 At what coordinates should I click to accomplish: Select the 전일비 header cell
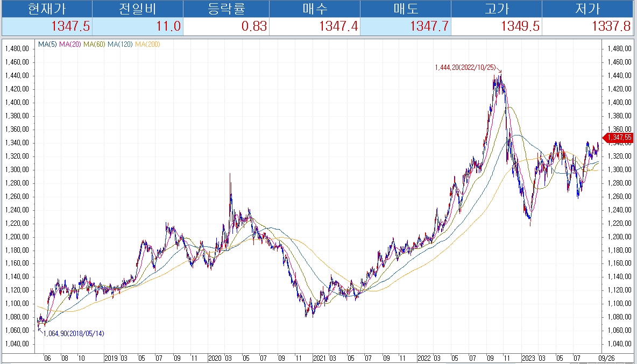pyautogui.click(x=137, y=9)
